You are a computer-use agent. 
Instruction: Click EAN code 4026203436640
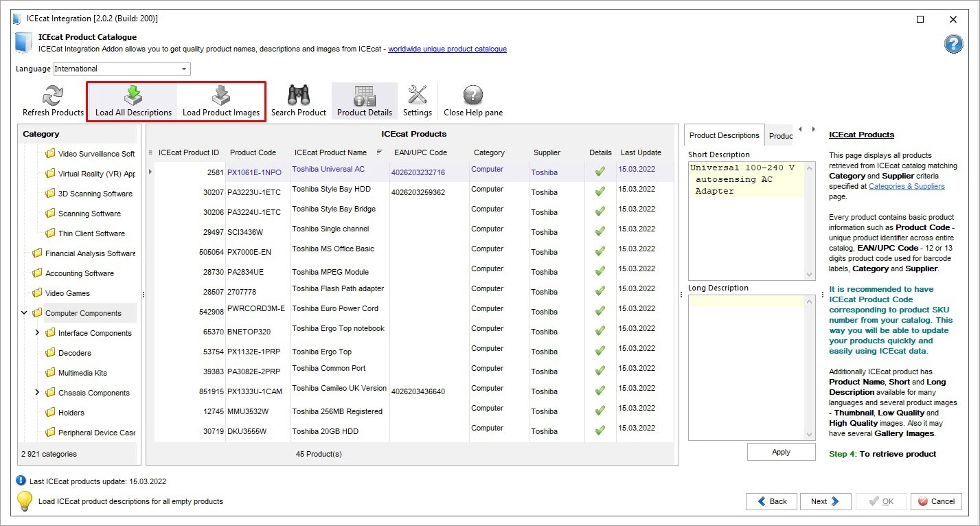pos(418,391)
